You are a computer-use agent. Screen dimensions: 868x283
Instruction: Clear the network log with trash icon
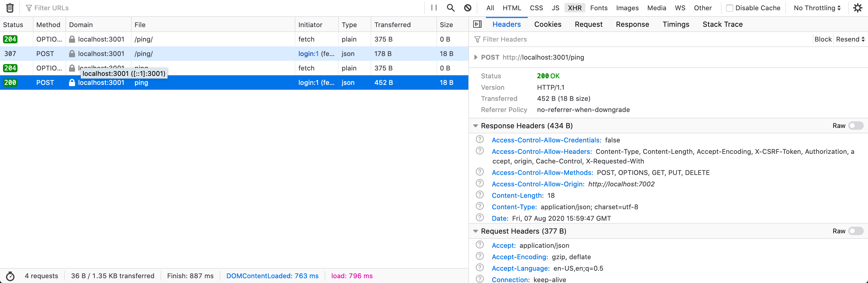pos(10,8)
